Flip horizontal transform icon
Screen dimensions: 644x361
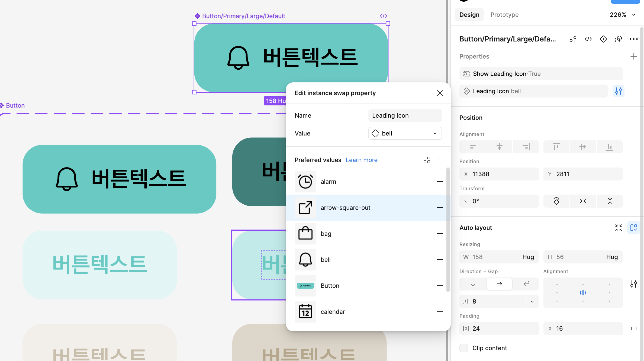583,201
